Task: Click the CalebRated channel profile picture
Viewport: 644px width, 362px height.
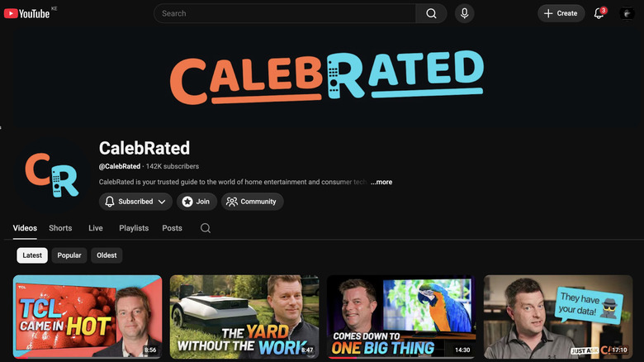Action: point(52,175)
